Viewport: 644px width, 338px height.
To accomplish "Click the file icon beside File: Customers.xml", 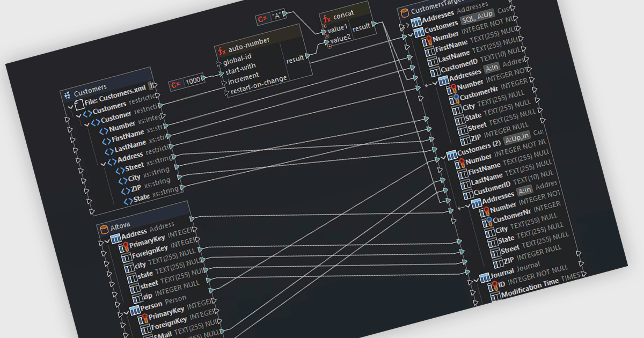I will [78, 106].
